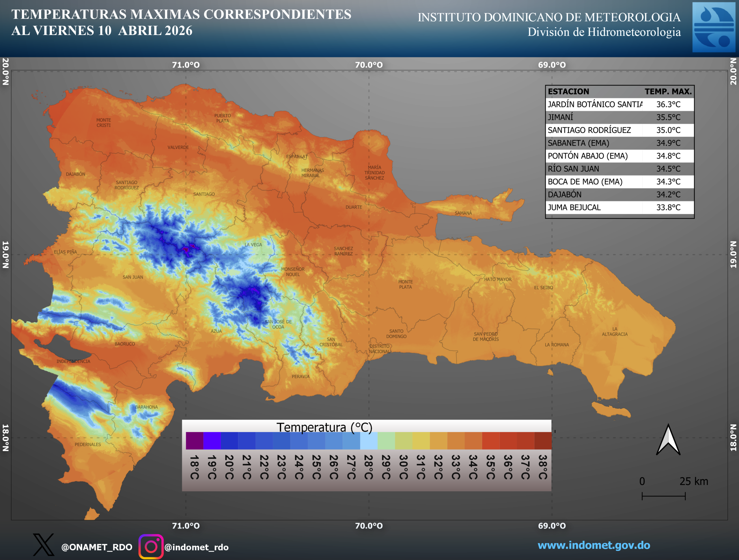Click the @indomet_rdo Instagram handle

point(197,547)
